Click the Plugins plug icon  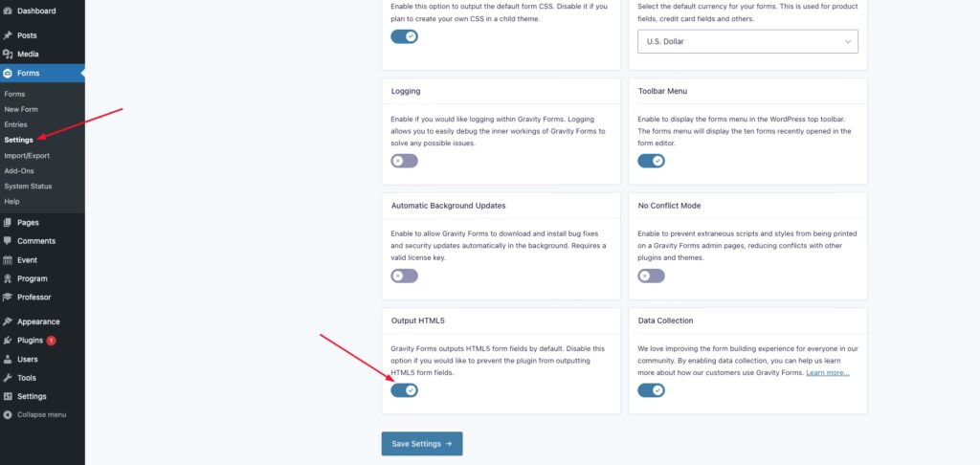8,341
